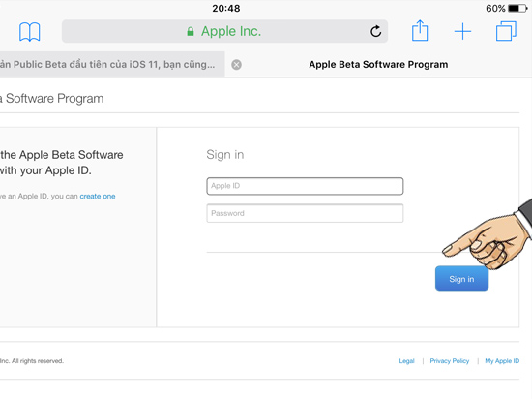Screen dimensions: 532x399
Task: Add a new tab with the plus icon
Action: (462, 32)
